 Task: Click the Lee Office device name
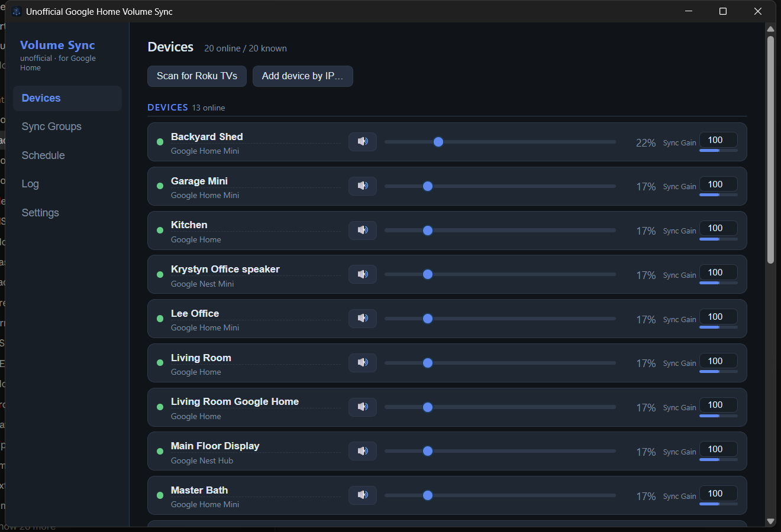pyautogui.click(x=195, y=313)
